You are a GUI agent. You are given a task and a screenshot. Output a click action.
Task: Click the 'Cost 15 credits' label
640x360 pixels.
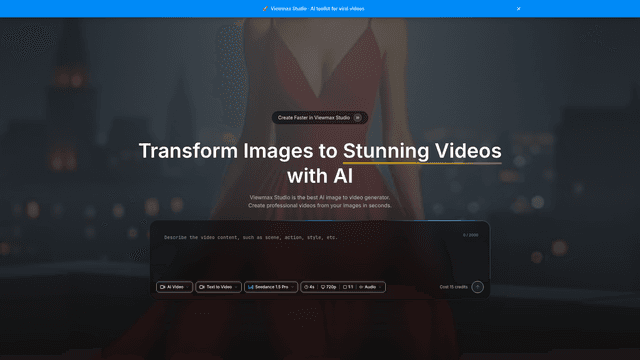click(453, 287)
